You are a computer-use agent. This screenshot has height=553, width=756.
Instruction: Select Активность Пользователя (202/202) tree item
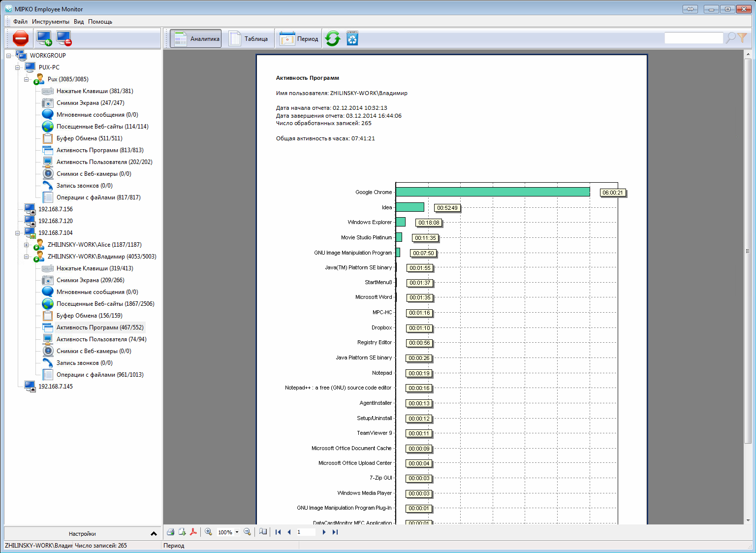pos(104,162)
